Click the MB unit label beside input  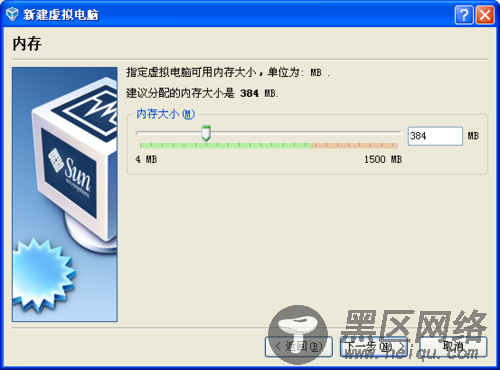click(x=473, y=136)
